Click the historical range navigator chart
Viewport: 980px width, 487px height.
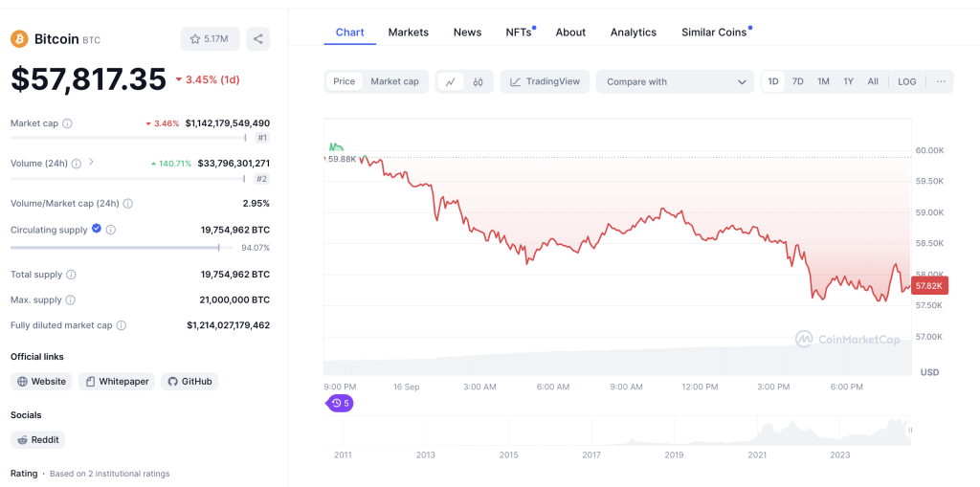[x=617, y=432]
